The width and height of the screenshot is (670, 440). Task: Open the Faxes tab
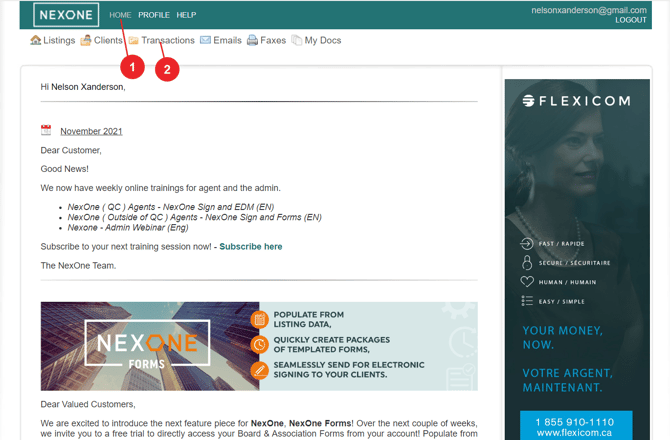(273, 40)
